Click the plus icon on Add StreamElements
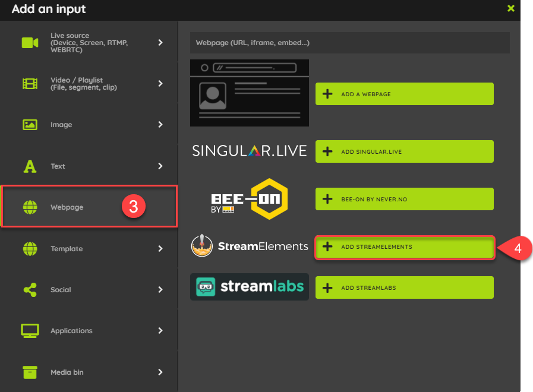533x392 pixels. click(x=327, y=246)
